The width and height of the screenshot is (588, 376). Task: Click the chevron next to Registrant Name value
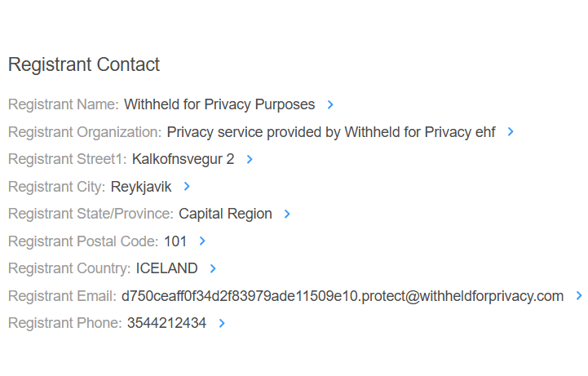pyautogui.click(x=330, y=104)
